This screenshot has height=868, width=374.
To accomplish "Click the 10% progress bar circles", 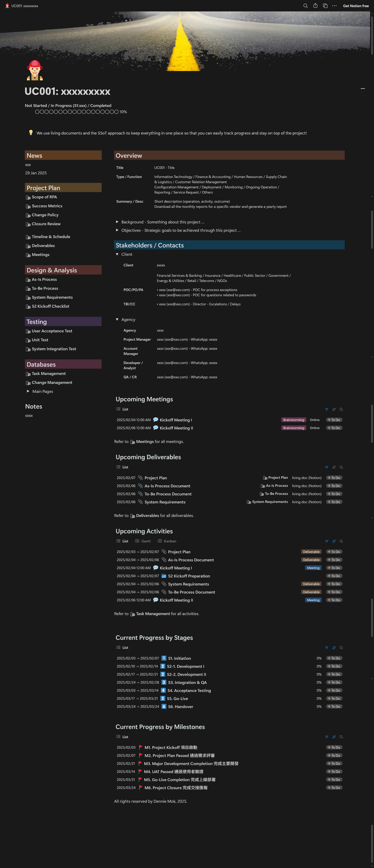I will click(x=77, y=112).
